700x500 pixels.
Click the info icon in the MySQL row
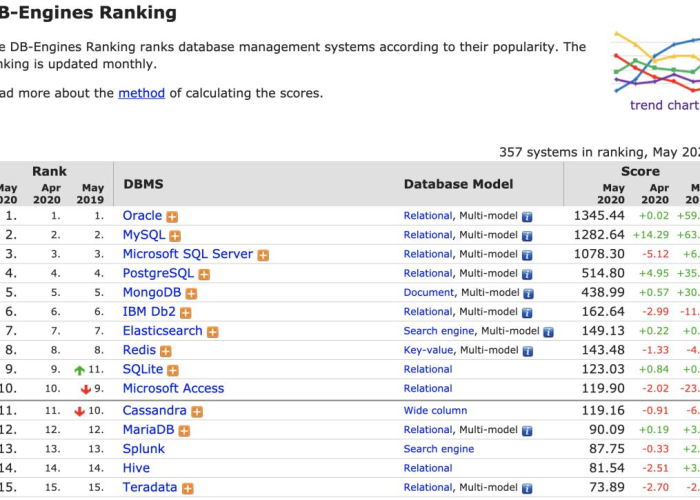click(x=527, y=236)
